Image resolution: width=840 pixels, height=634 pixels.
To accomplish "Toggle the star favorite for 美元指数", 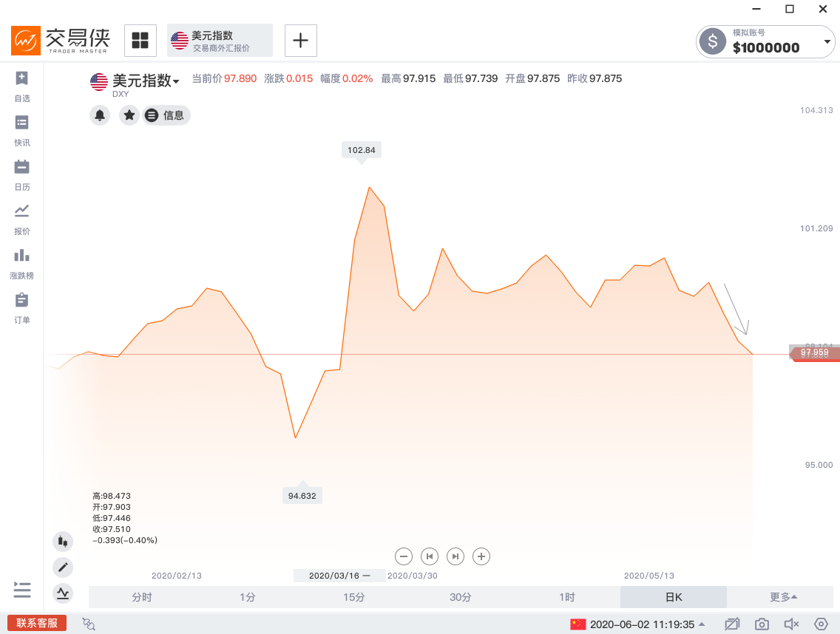I will [x=129, y=115].
